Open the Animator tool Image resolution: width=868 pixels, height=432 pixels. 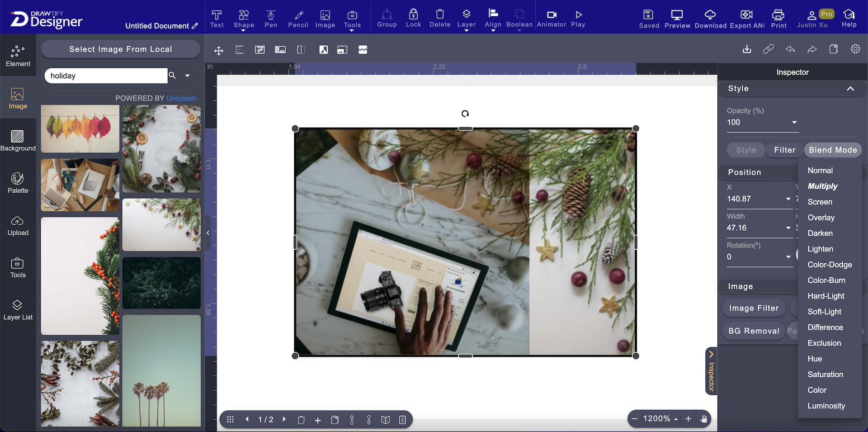(552, 19)
